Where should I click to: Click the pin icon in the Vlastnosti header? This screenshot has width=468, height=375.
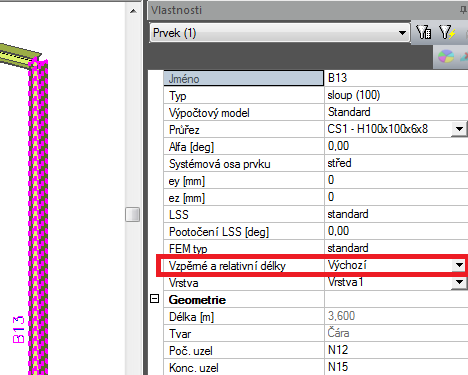[x=463, y=10]
